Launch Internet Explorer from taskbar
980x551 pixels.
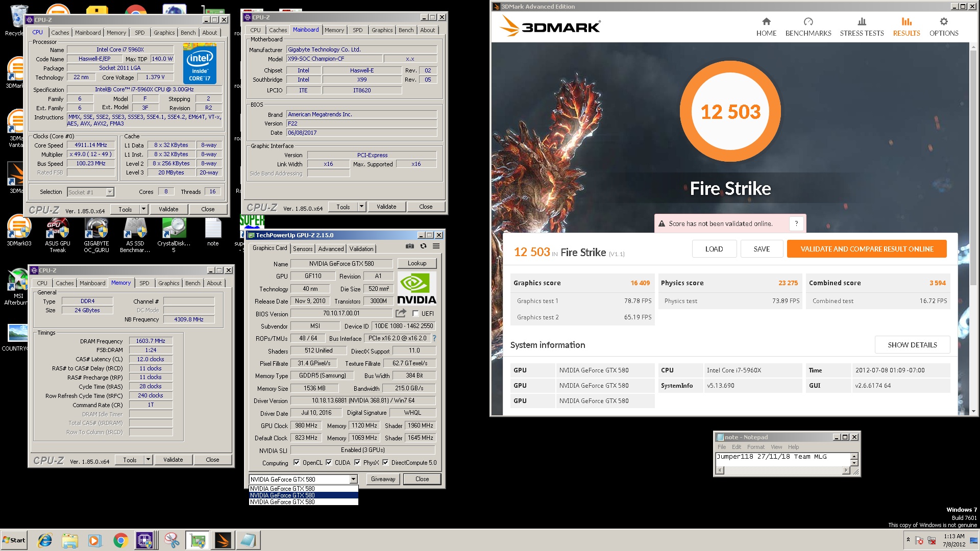pyautogui.click(x=45, y=540)
